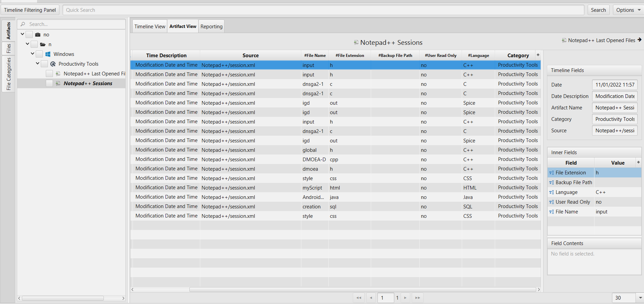Viewport: 644px width, 304px height.
Task: Open the Options dropdown menu
Action: [x=628, y=10]
